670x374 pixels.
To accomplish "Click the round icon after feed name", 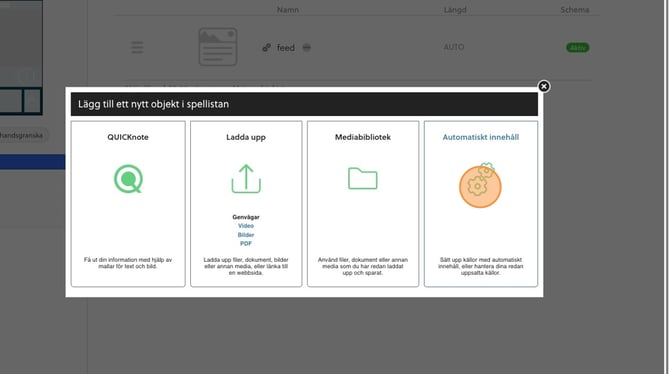I will pyautogui.click(x=306, y=47).
